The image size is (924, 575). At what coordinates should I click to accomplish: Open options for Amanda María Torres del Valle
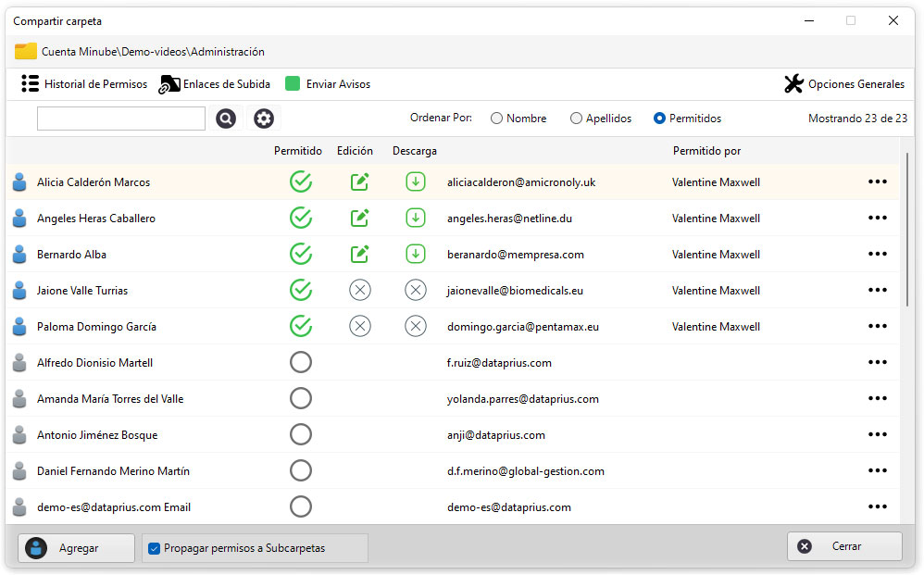tap(878, 398)
